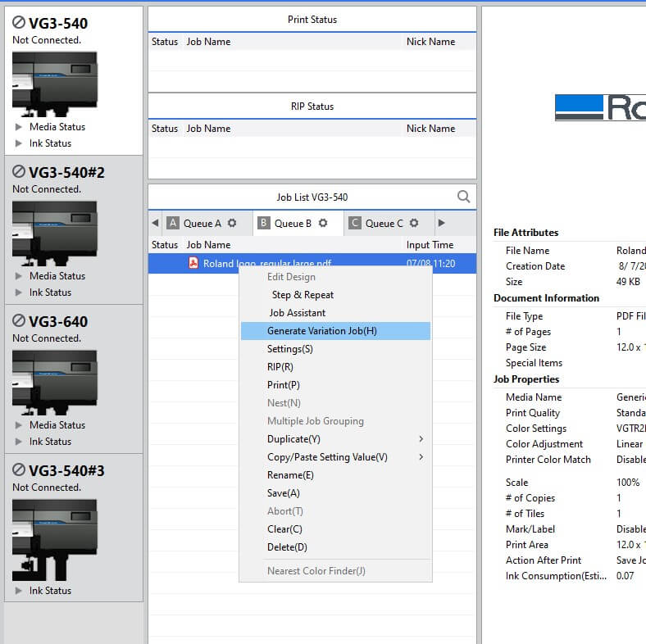Open Queue C settings gear
646x644 pixels.
coord(414,223)
